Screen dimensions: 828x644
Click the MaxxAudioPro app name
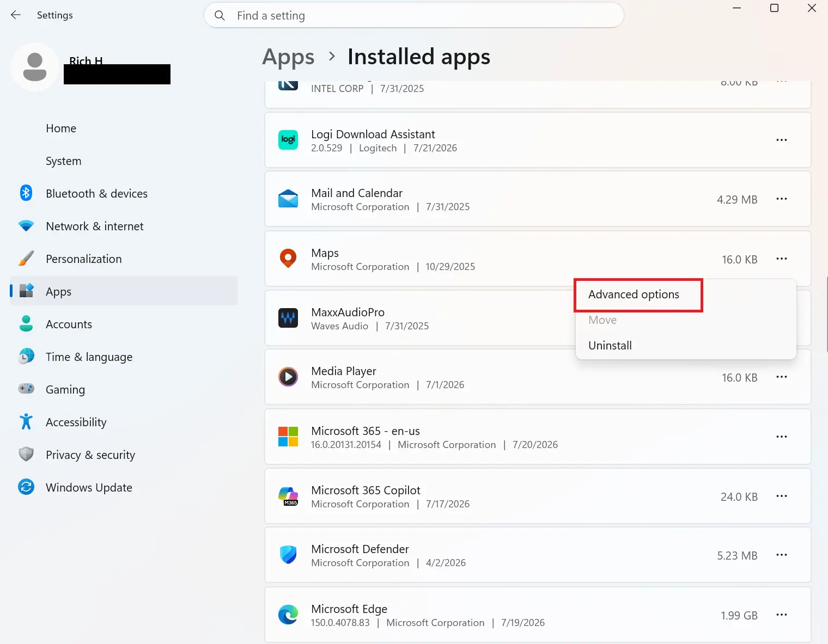[348, 312]
